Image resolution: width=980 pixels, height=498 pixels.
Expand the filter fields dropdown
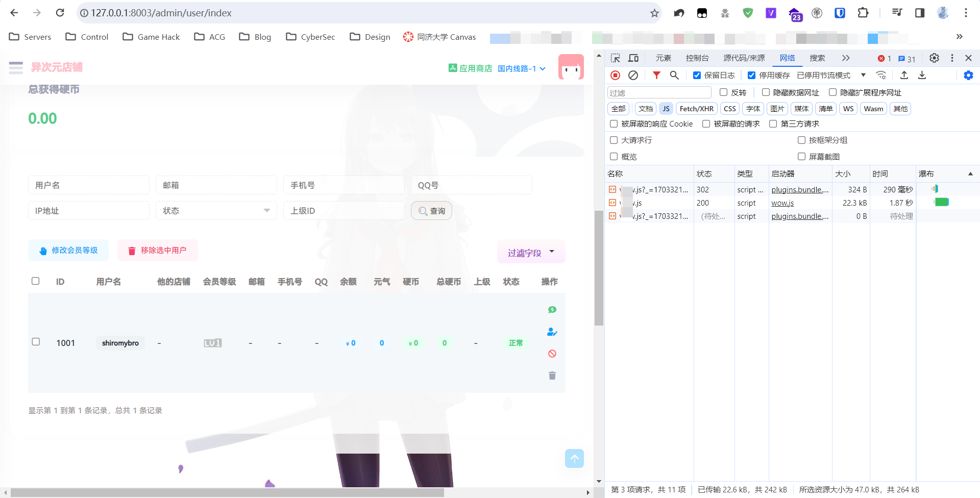click(x=531, y=253)
